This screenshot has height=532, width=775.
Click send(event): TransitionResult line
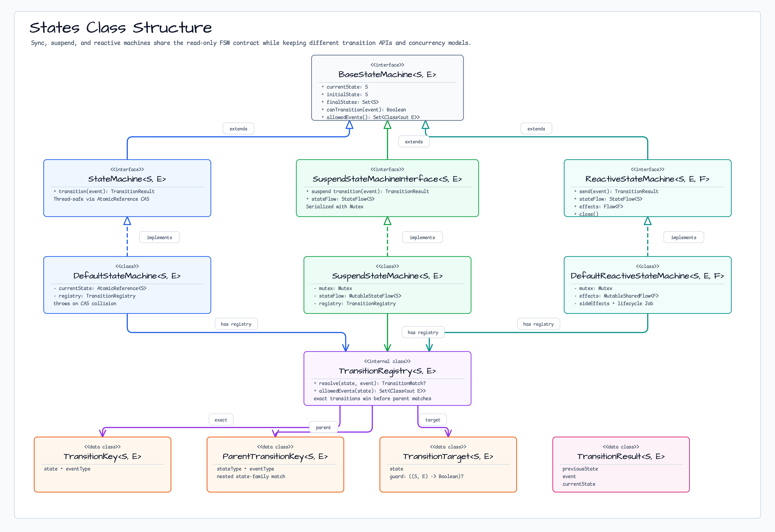pos(616,192)
